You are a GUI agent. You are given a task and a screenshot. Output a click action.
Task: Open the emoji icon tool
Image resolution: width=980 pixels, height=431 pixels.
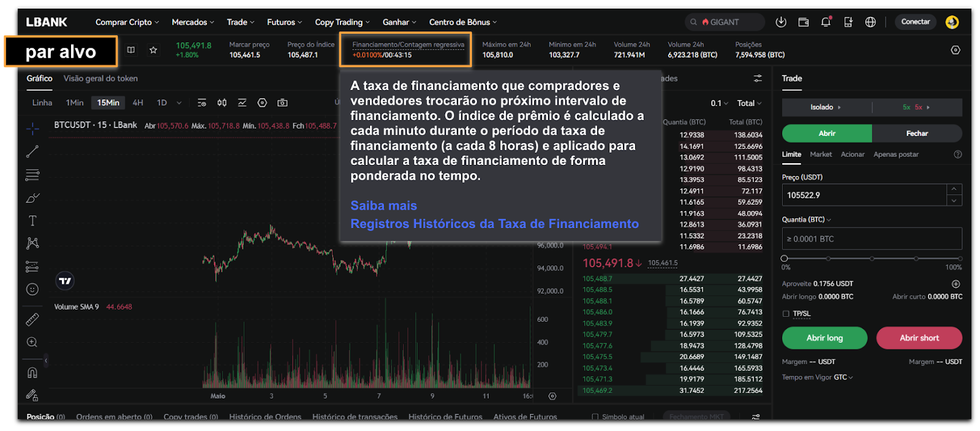coord(32,289)
